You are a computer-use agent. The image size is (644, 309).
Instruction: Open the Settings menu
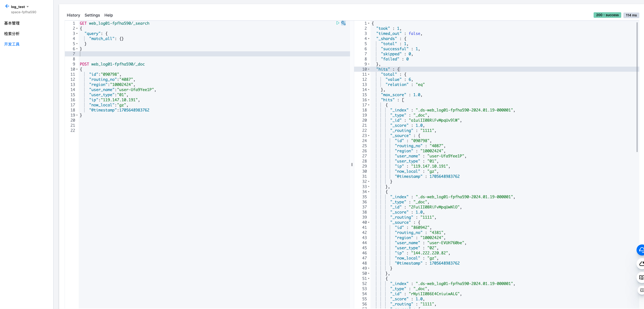tap(92, 15)
